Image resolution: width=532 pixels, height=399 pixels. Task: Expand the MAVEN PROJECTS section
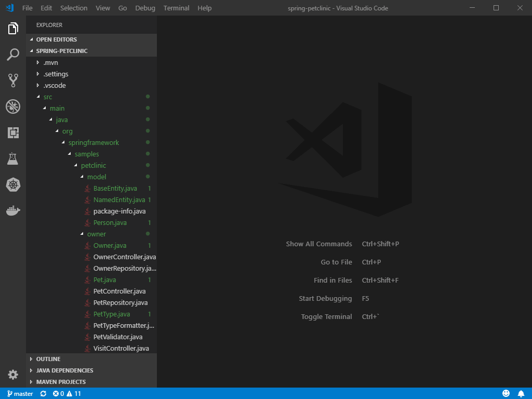(62, 382)
